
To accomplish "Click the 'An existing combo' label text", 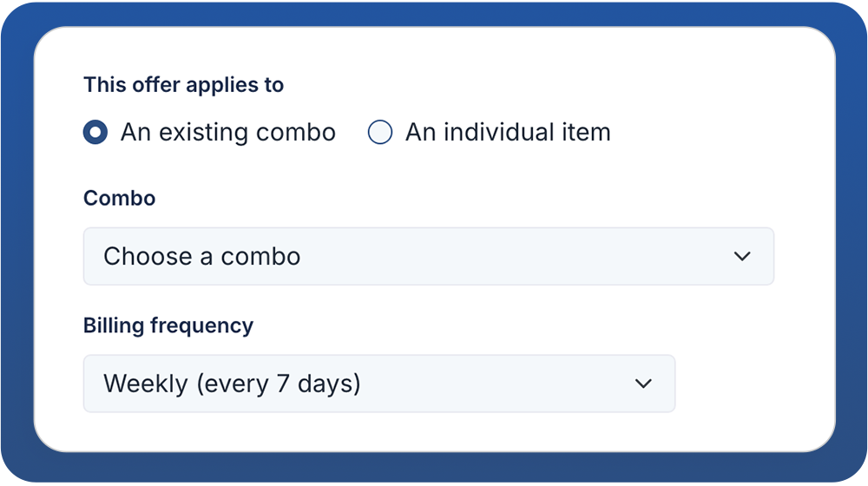I will [228, 132].
